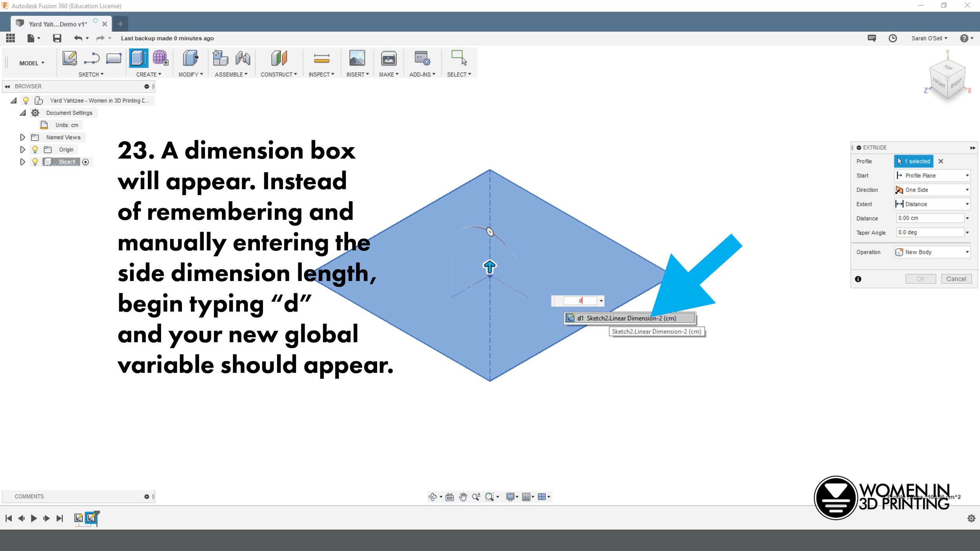The width and height of the screenshot is (980, 551).
Task: Toggle visibility bulb of Origin folder
Action: pyautogui.click(x=35, y=150)
